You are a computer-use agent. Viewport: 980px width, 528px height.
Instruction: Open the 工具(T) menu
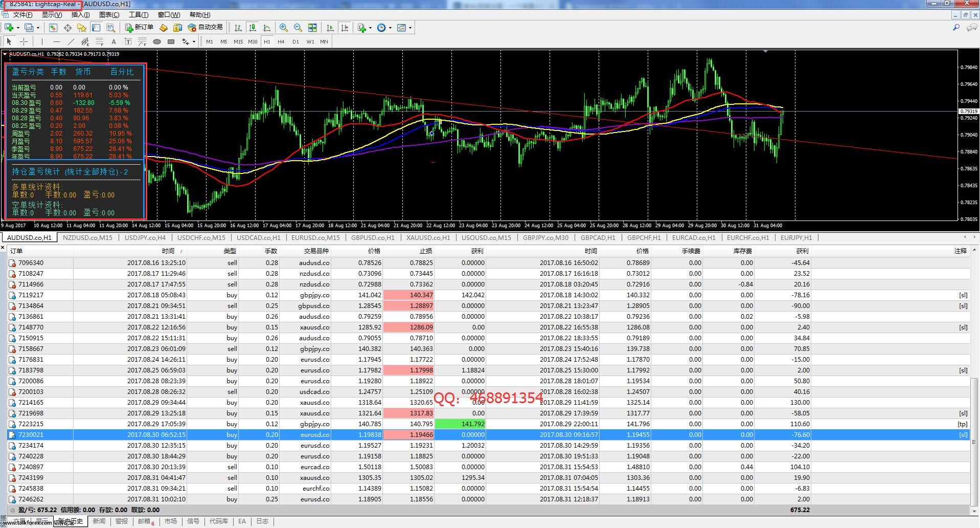139,15
